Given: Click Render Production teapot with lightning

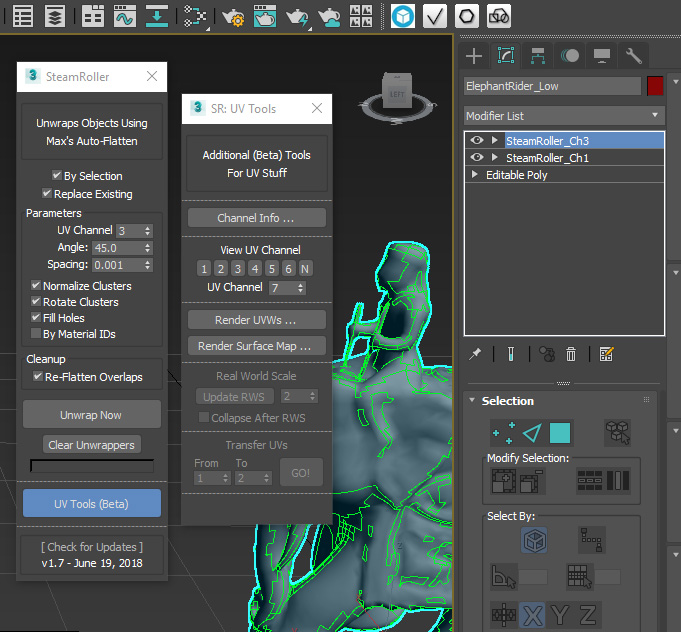Looking at the screenshot, I should pyautogui.click(x=298, y=17).
